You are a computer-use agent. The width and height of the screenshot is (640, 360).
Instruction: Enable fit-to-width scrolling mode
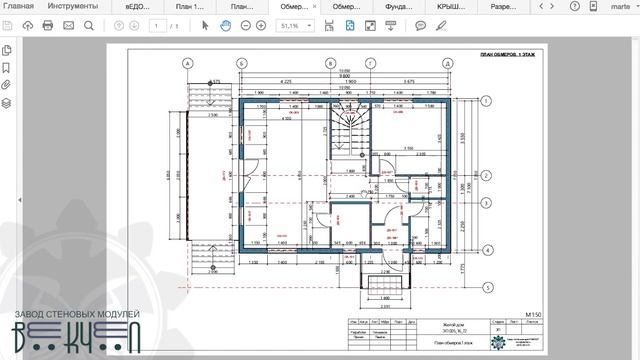(x=329, y=26)
